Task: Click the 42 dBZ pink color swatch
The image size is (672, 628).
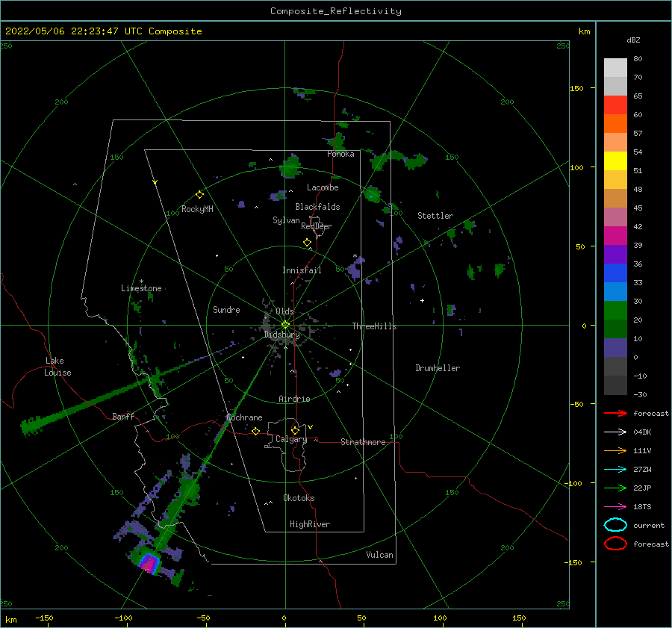Action: [615, 217]
